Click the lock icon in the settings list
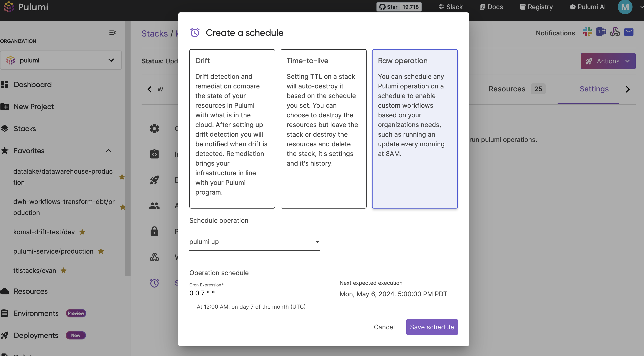The height and width of the screenshot is (356, 644). tap(154, 231)
